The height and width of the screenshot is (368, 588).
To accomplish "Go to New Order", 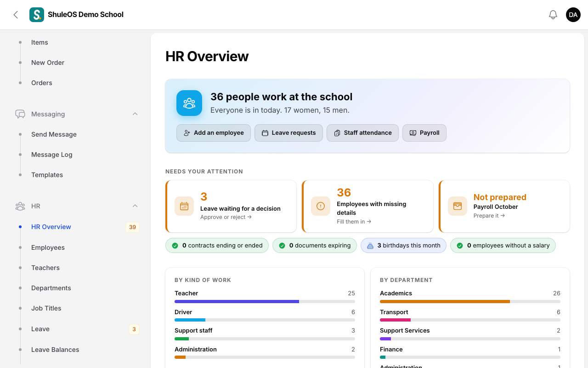I will [x=48, y=63].
